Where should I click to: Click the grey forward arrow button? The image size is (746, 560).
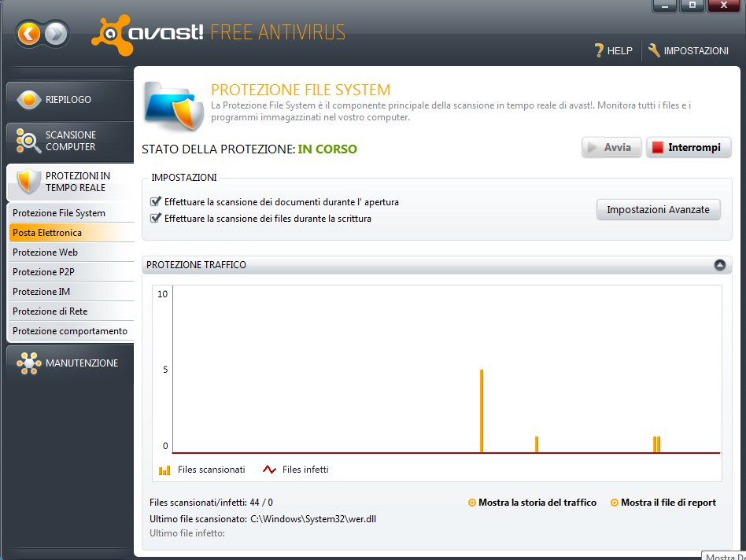pyautogui.click(x=56, y=34)
